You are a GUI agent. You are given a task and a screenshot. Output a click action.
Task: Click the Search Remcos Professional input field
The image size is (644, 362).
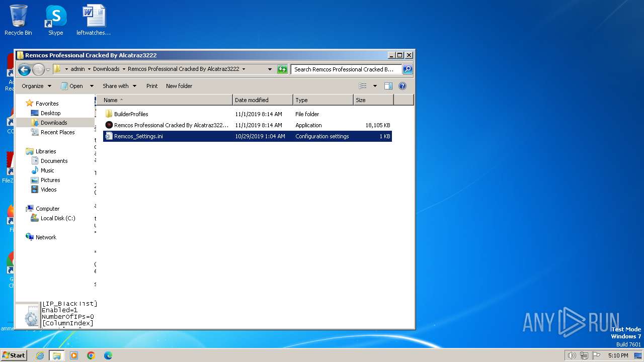pyautogui.click(x=347, y=69)
